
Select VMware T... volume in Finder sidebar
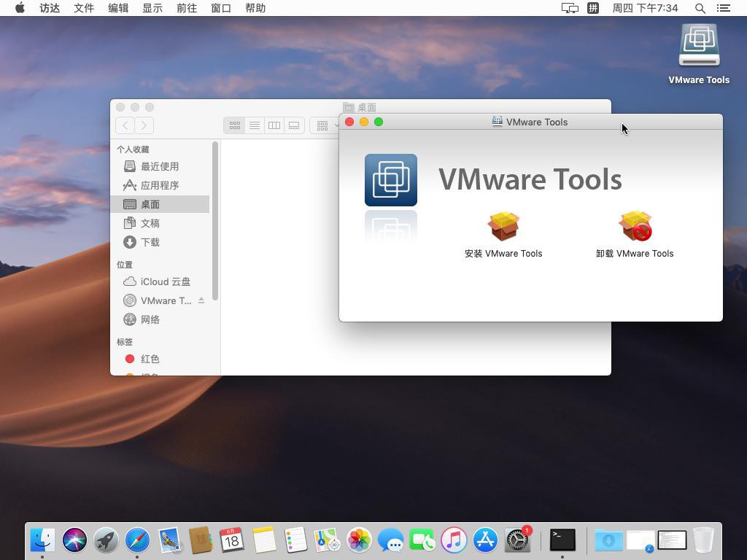tap(161, 300)
